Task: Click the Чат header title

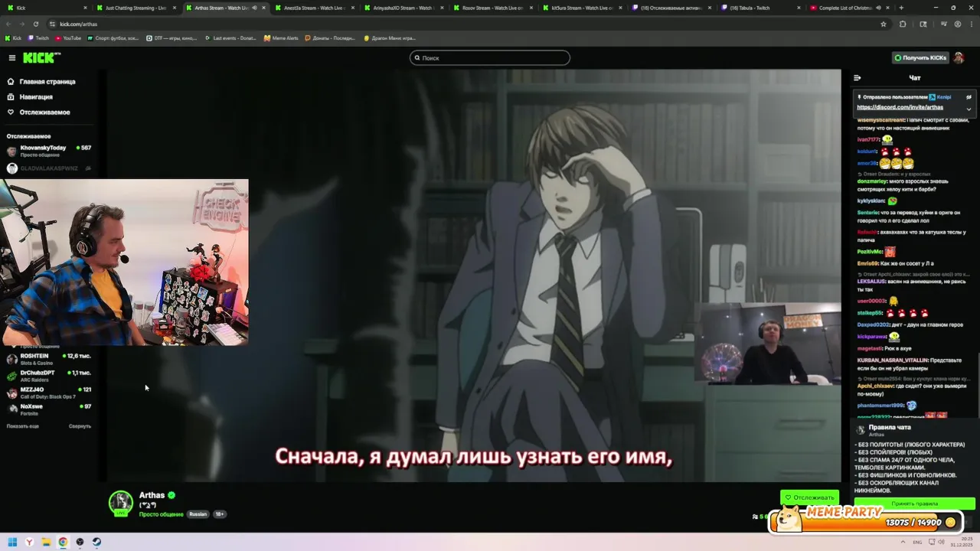Action: (914, 78)
